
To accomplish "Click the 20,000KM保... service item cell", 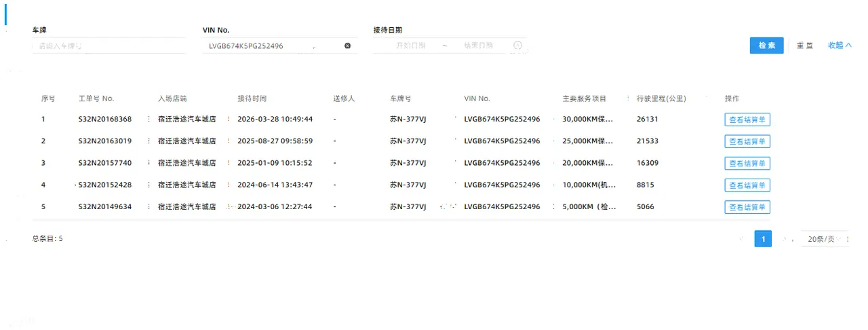I will click(588, 163).
